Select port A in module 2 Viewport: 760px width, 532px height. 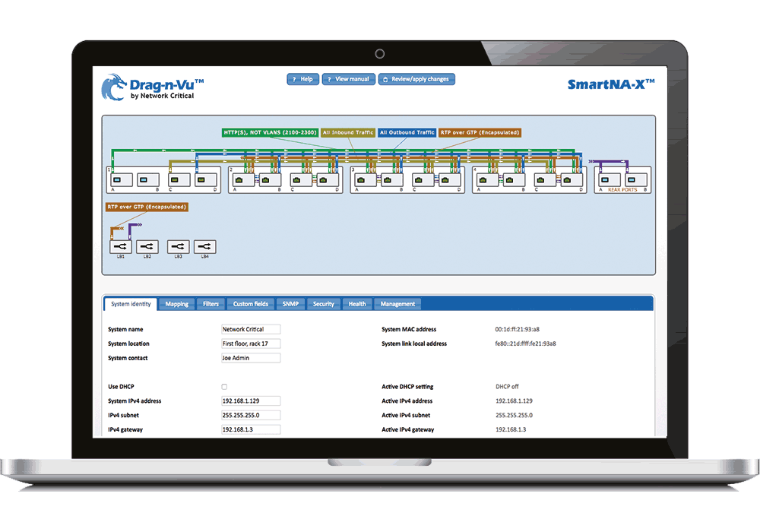tap(243, 180)
